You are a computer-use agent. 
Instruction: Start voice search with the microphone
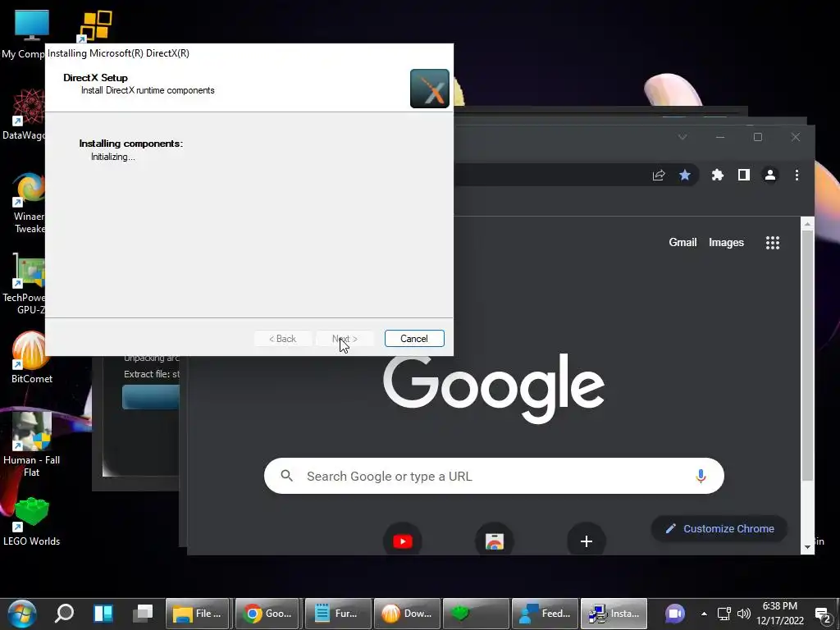pos(701,476)
